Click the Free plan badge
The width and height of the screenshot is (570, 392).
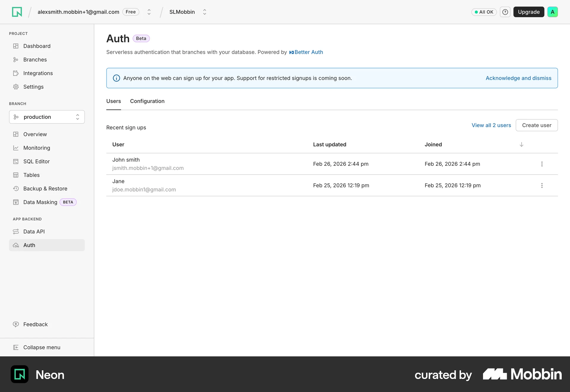[131, 12]
